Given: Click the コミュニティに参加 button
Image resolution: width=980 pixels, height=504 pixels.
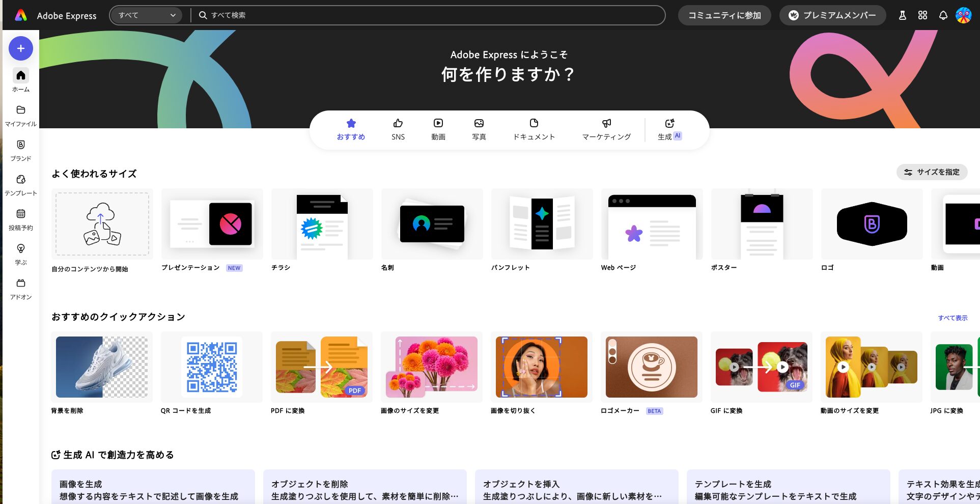Looking at the screenshot, I should click(724, 15).
